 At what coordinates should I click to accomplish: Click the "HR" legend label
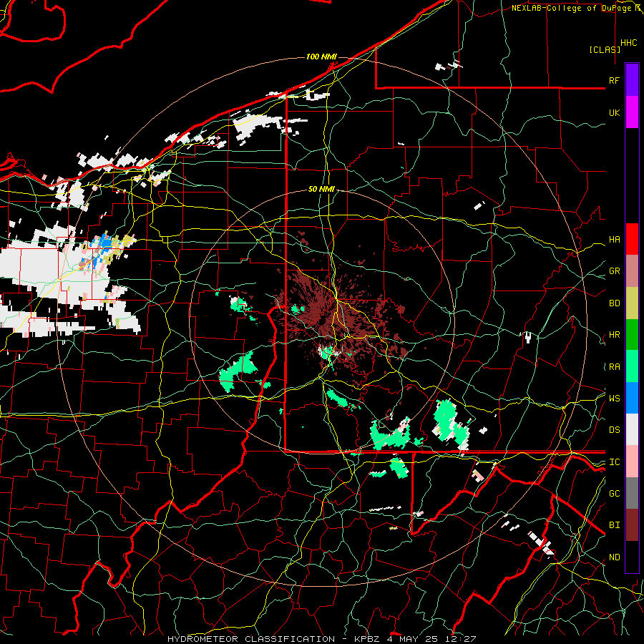tap(614, 335)
